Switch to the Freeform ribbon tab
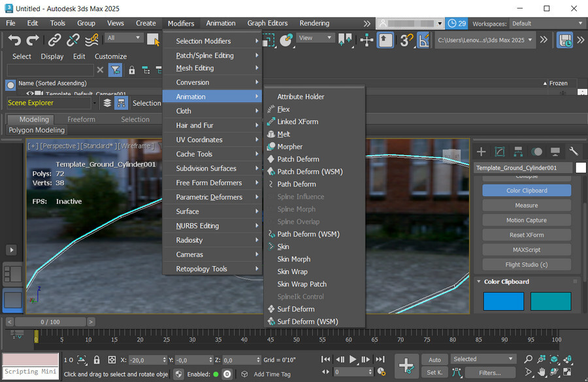 tap(82, 120)
